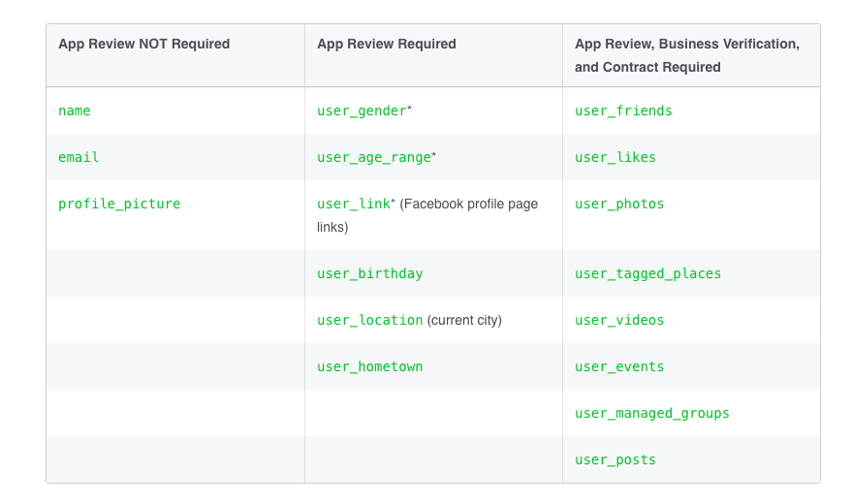Screen dimensions: 852x504
Task: Click the user_friends permission link
Action: pos(624,110)
